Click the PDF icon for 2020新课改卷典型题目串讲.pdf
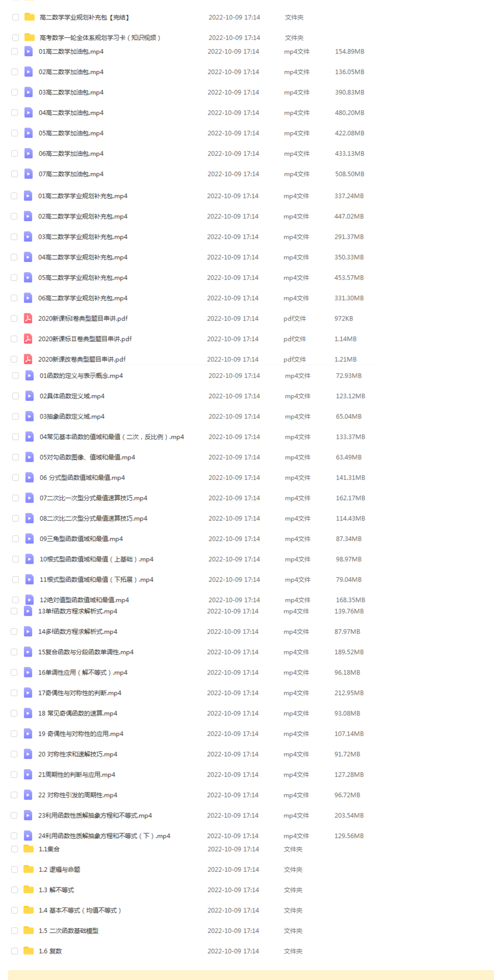 [28, 359]
